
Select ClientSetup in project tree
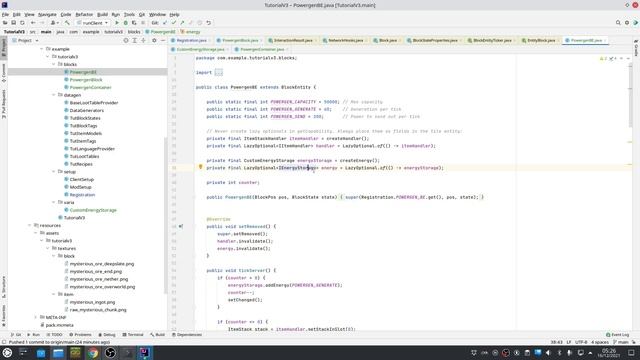[x=82, y=180]
